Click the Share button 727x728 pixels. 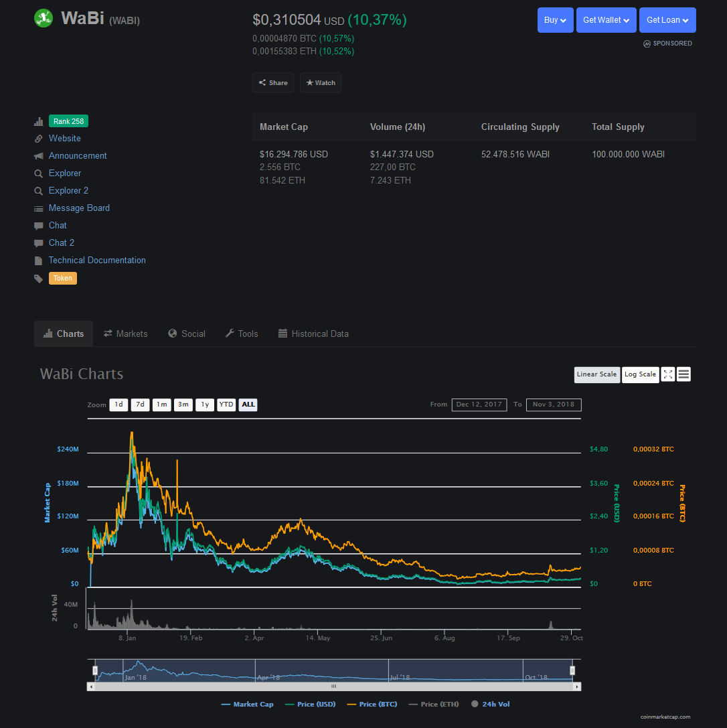273,82
